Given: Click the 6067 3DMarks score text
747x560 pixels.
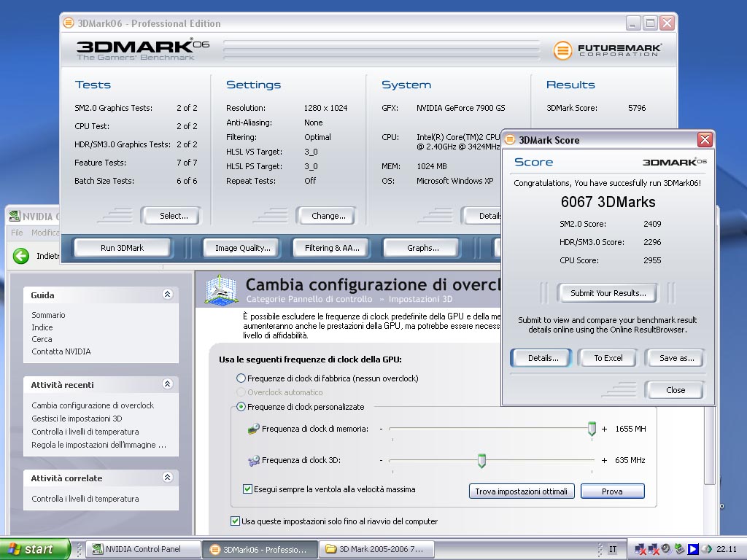Looking at the screenshot, I should point(608,202).
